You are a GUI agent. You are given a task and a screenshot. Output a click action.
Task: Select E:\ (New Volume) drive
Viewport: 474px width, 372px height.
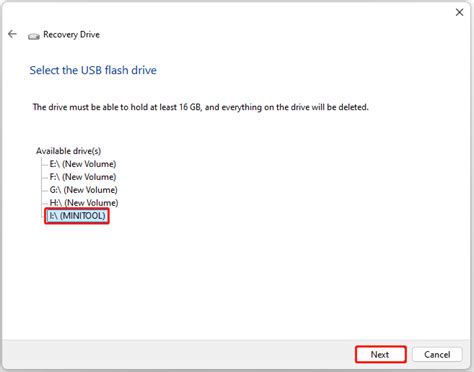(83, 164)
